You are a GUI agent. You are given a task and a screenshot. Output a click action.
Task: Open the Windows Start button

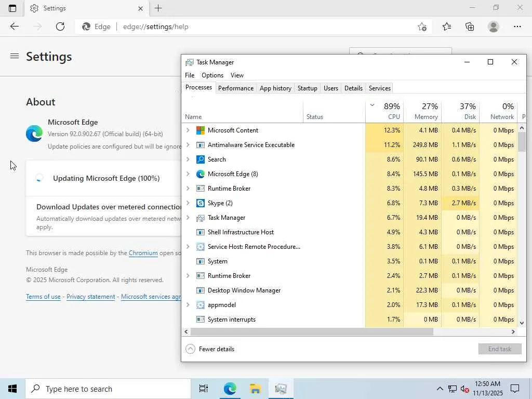pyautogui.click(x=12, y=389)
